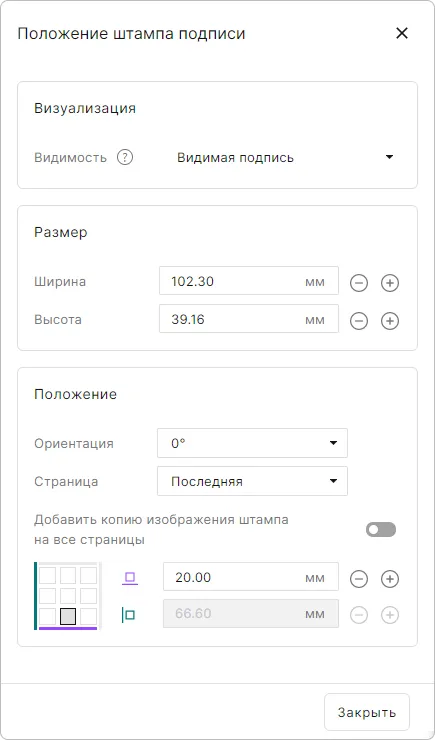Select top-center cell of position grid
This screenshot has width=435, height=740.
(68, 576)
